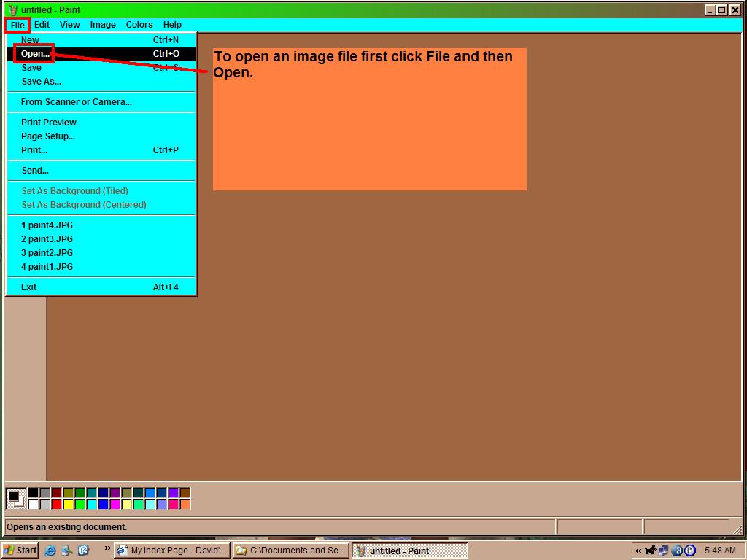Image resolution: width=747 pixels, height=560 pixels.
Task: Open recent file 2 paint3.JPG
Action: (x=101, y=239)
